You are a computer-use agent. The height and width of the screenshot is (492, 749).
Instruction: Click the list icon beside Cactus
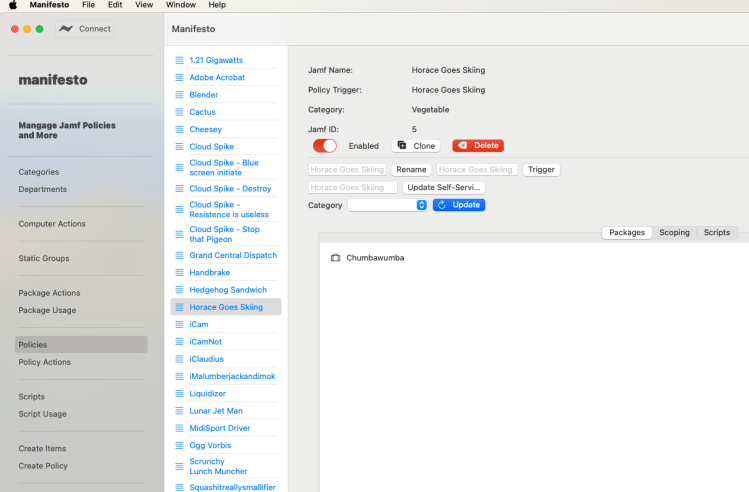tap(180, 112)
